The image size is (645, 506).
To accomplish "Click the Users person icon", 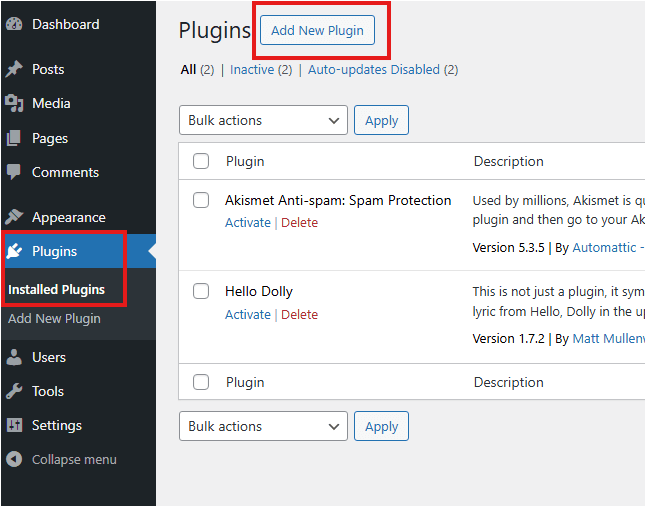I will tap(14, 357).
